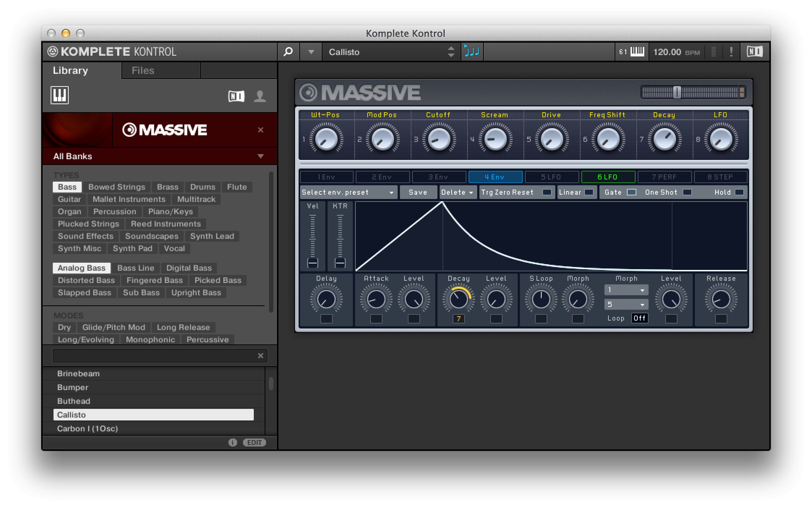This screenshot has height=508, width=812.
Task: Select the Monophonic mode tag
Action: click(150, 339)
